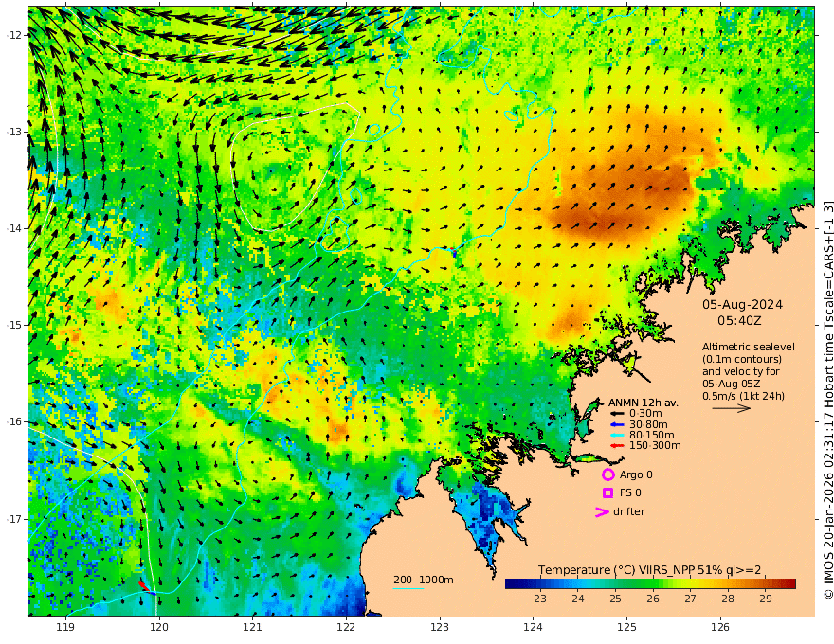834x644 pixels.
Task: Click longitude axis label 125
Action: click(626, 628)
